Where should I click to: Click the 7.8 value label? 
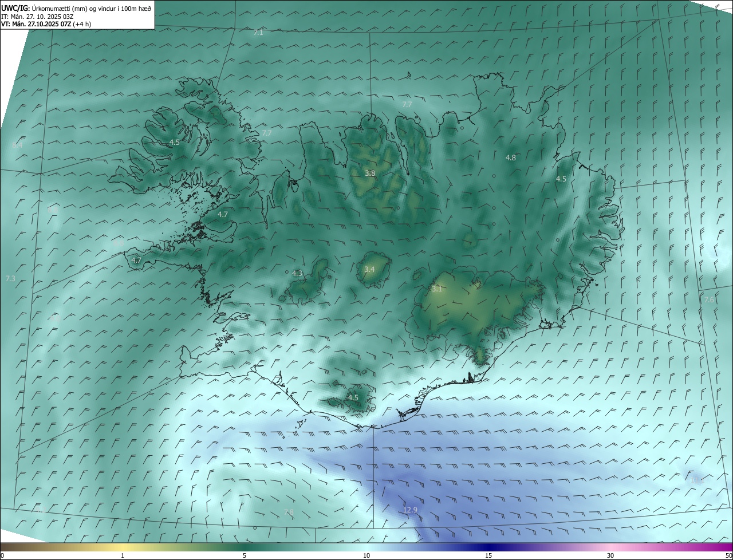point(289,512)
